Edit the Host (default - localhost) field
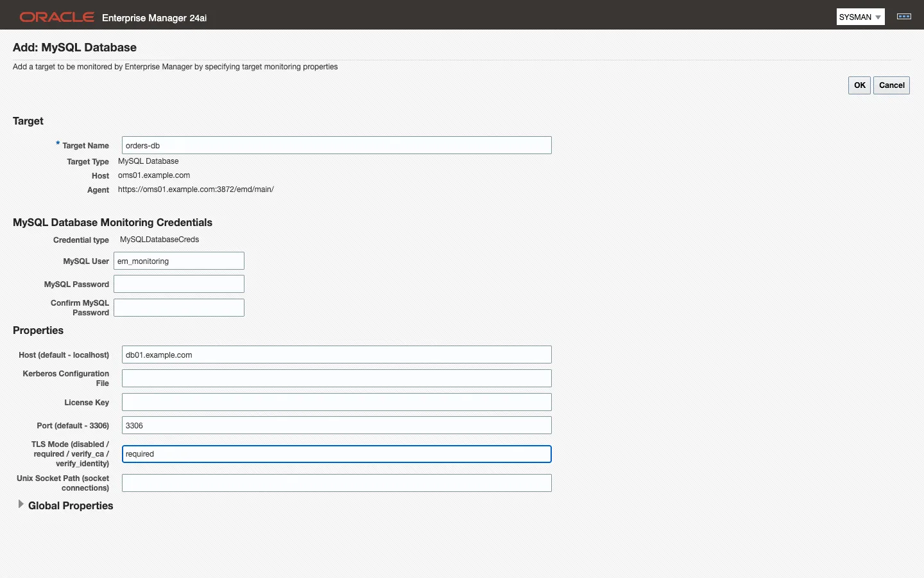This screenshot has height=578, width=924. pos(337,355)
